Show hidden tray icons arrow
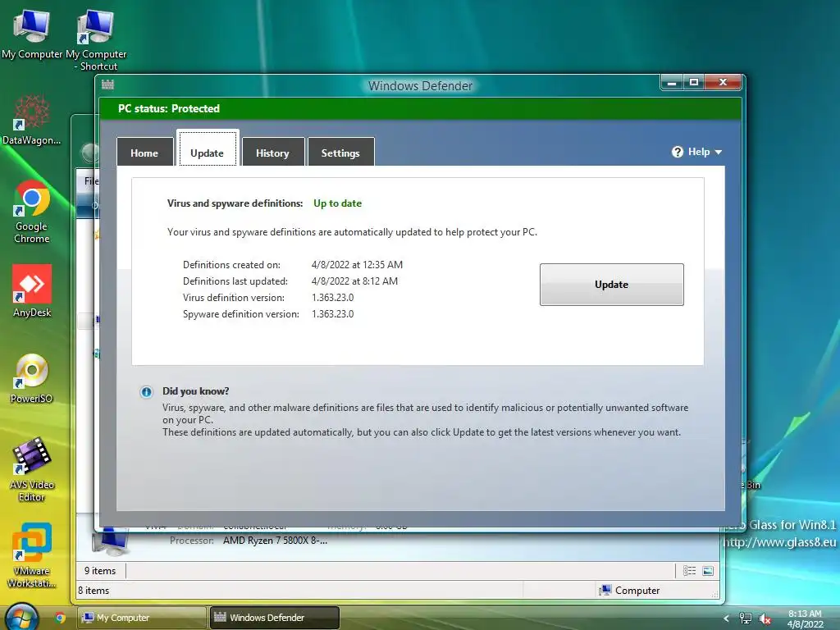The width and height of the screenshot is (840, 630). point(726,619)
